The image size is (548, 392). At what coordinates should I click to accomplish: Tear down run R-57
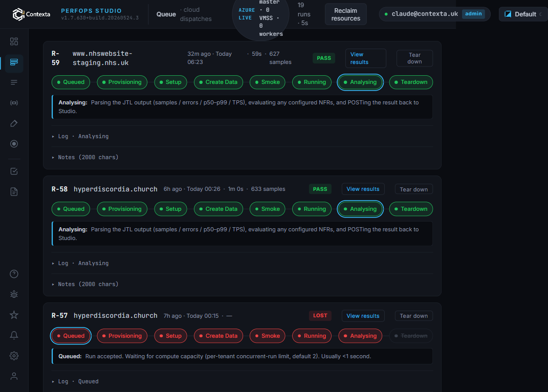[414, 316]
